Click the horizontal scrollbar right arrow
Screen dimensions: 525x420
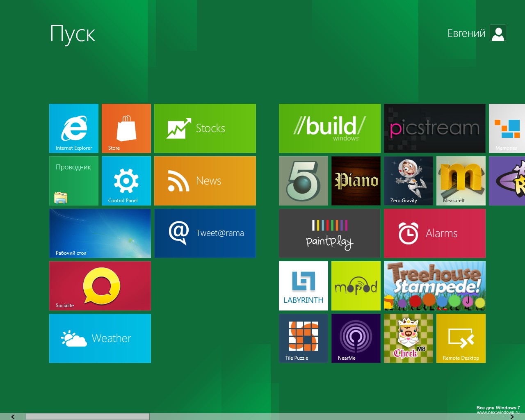coord(512,417)
